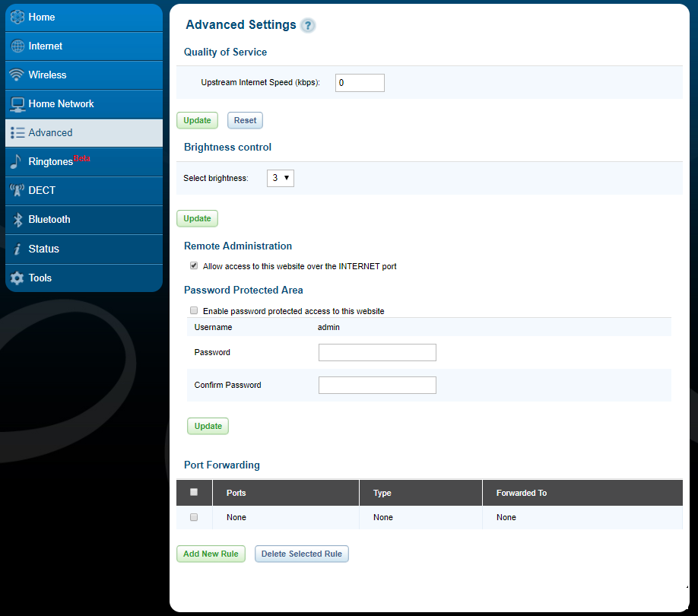Viewport: 698px width, 616px height.
Task: Open Home Network via its monitor icon
Action: click(17, 103)
